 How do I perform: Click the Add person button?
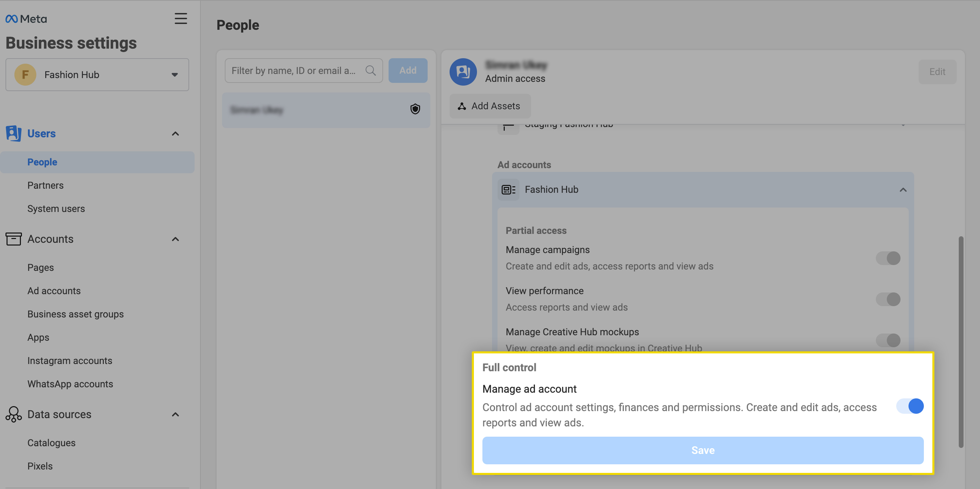408,70
